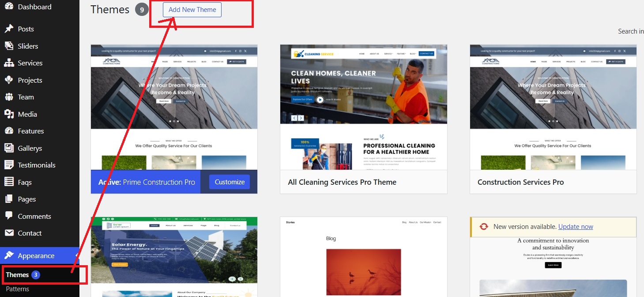Click the Contact envelope icon
The width and height of the screenshot is (644, 297).
pyautogui.click(x=9, y=233)
